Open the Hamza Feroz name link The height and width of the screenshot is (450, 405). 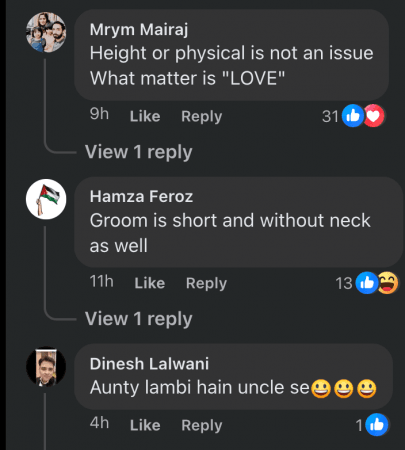(x=141, y=196)
